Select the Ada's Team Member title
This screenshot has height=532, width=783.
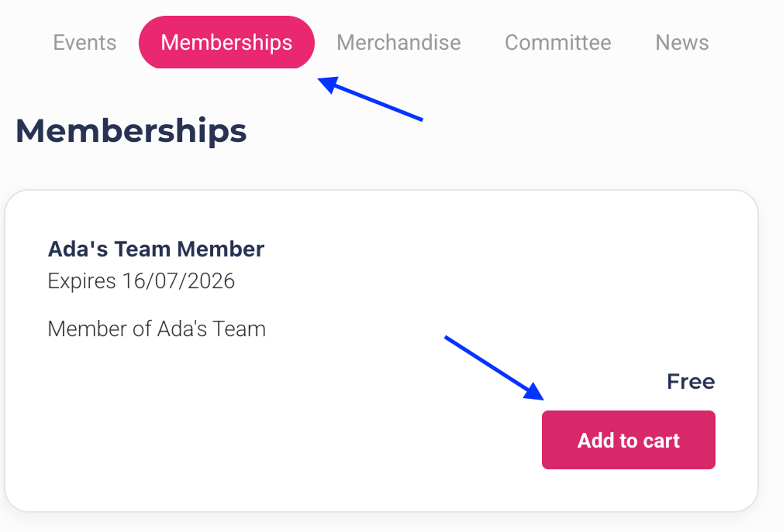point(156,249)
